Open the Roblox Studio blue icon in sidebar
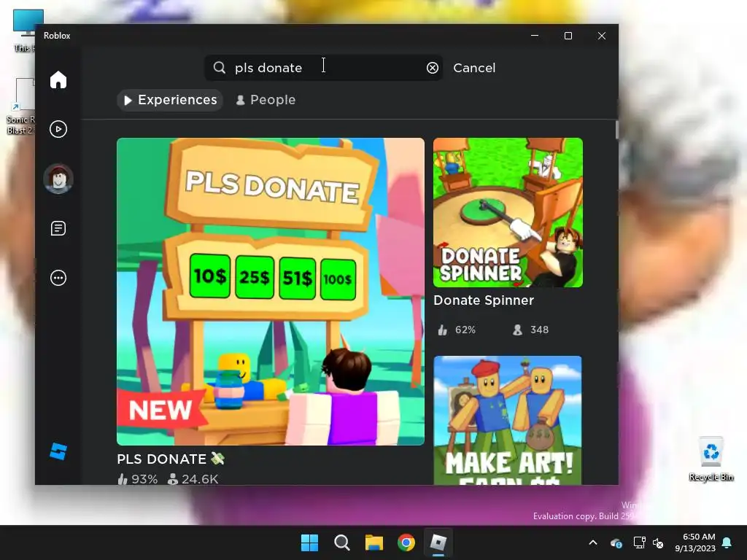 tap(58, 451)
